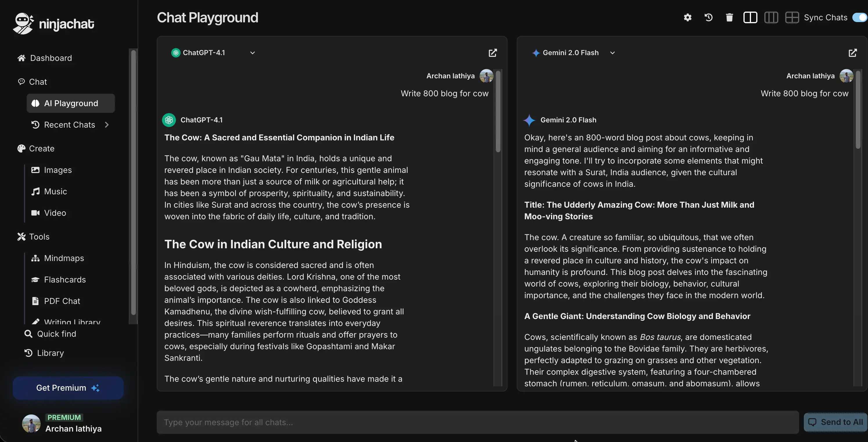868x442 pixels.
Task: Open the Gemini 2.0 Flash model dropdown
Action: [x=612, y=53]
